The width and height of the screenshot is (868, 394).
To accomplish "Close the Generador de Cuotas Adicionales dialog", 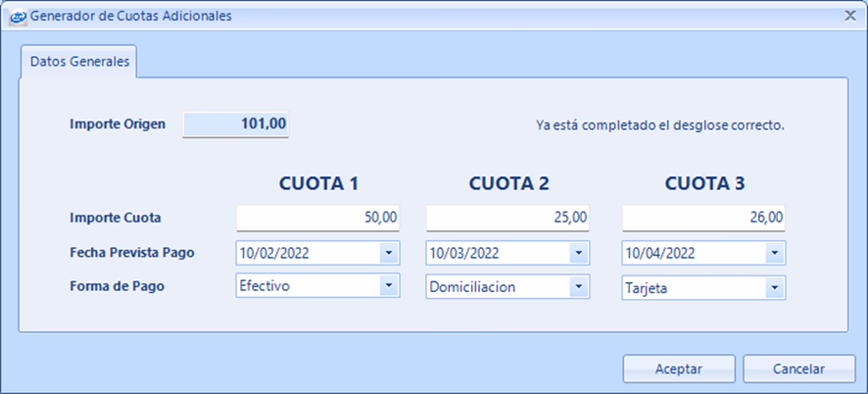I will tap(850, 16).
